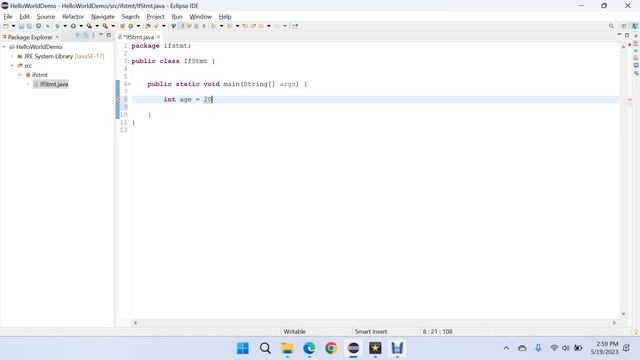Click the Windows Start button
The width and height of the screenshot is (640, 360).
(243, 348)
